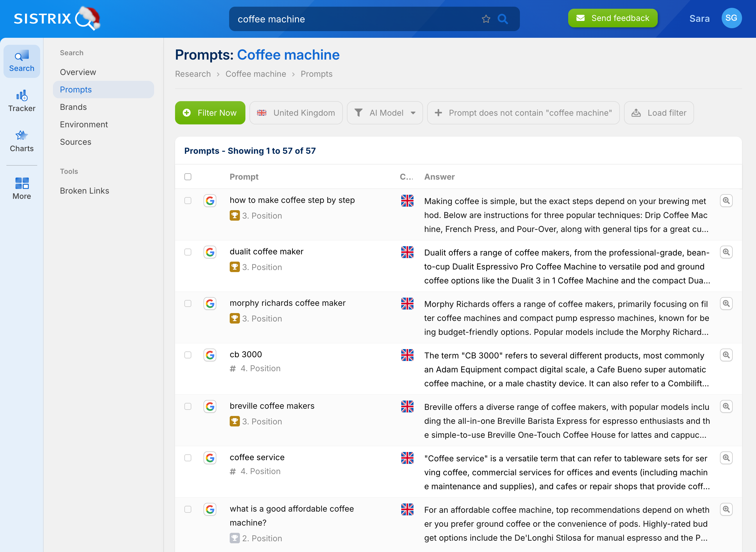Click the blue search magnifier icon
756x552 pixels.
tap(503, 19)
